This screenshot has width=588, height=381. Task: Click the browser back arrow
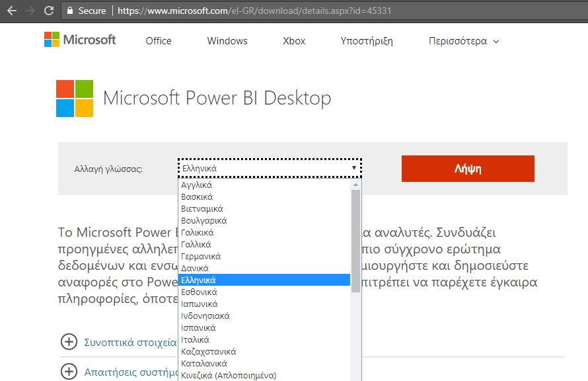coord(12,11)
